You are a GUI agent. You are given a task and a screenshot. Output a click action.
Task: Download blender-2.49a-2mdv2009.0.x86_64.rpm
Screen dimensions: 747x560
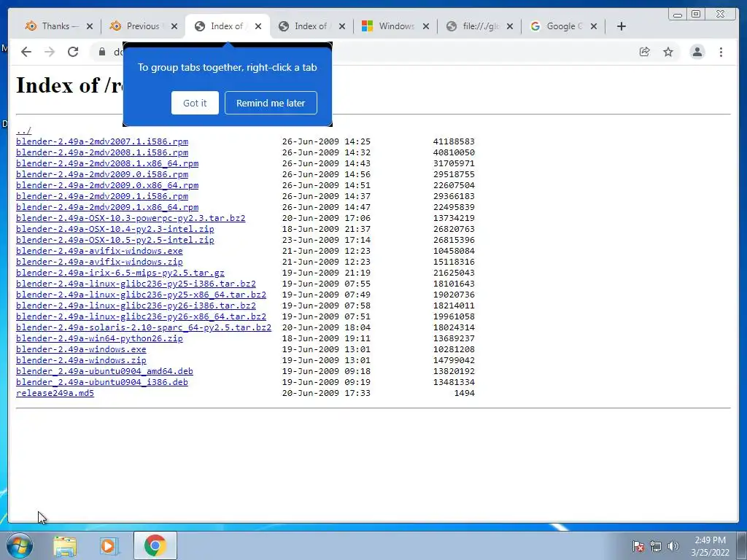coord(107,185)
